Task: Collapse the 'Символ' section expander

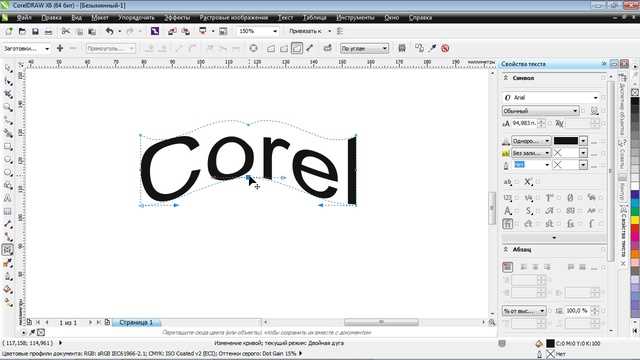Action: point(506,78)
